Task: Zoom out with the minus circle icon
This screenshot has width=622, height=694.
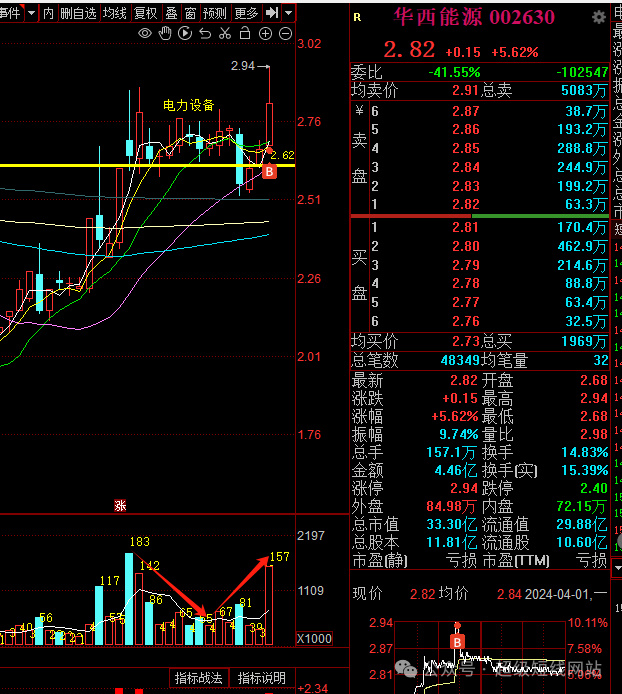Action: pos(286,34)
